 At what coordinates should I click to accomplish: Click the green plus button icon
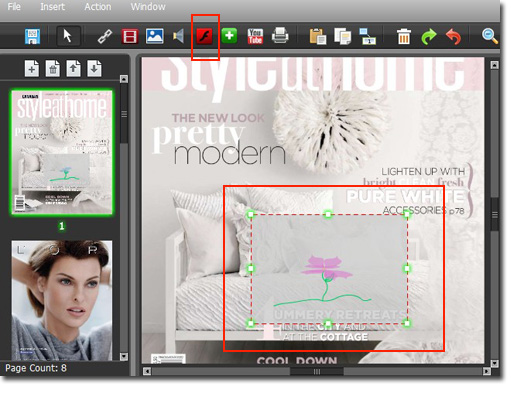[229, 36]
